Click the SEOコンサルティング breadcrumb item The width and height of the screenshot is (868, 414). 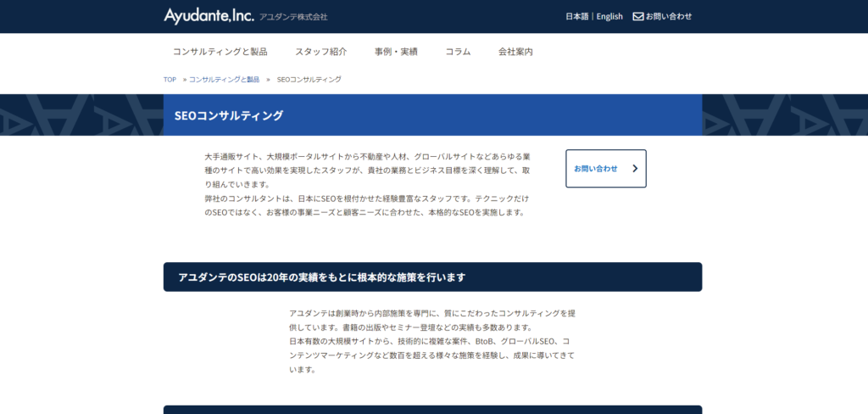click(x=309, y=79)
